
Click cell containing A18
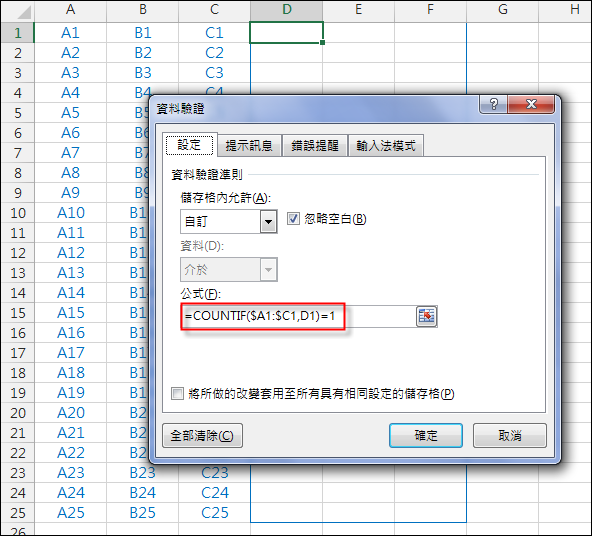point(70,373)
